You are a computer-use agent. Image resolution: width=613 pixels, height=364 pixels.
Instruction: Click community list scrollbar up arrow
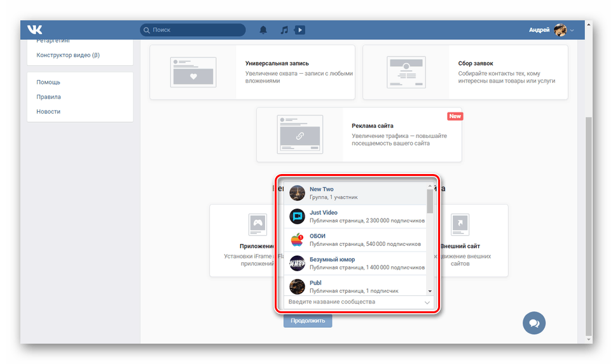430,186
